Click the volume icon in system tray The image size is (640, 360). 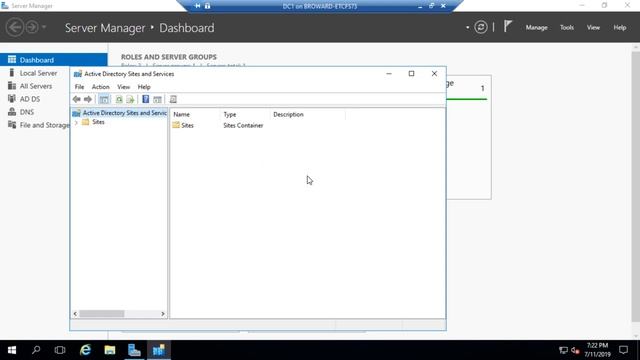(576, 350)
